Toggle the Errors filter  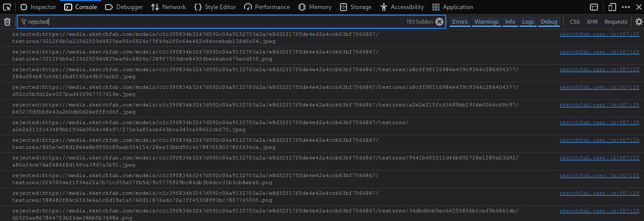460,22
